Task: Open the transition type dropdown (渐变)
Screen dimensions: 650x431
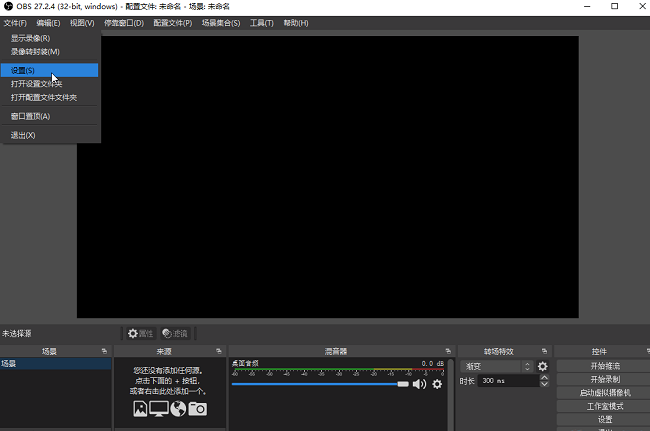Action: click(x=497, y=367)
